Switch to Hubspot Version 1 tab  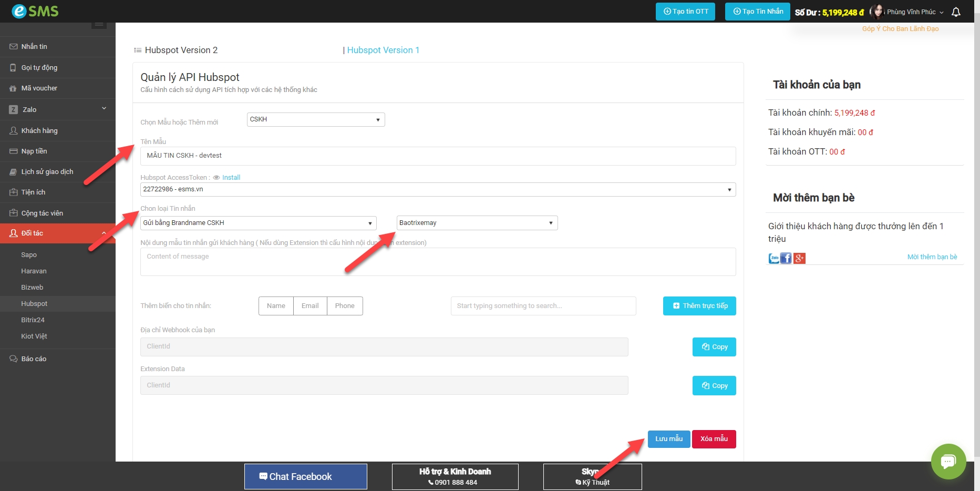383,50
